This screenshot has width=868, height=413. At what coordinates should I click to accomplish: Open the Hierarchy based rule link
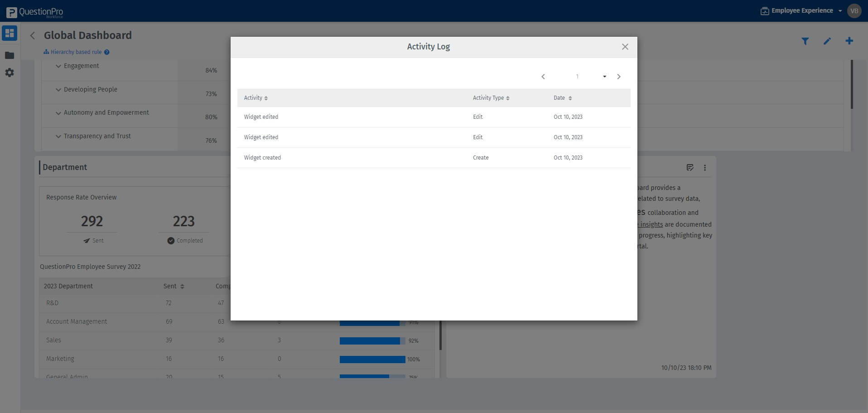coord(75,52)
